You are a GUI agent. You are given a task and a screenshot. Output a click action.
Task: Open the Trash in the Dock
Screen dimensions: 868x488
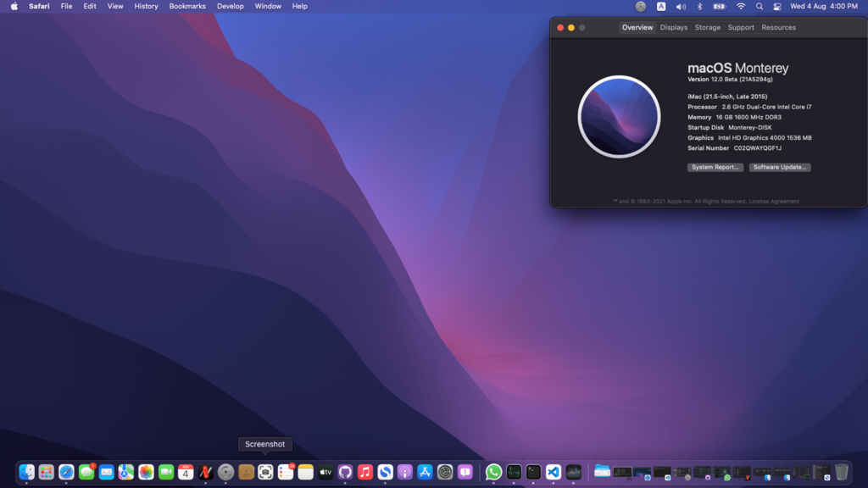pyautogui.click(x=842, y=472)
